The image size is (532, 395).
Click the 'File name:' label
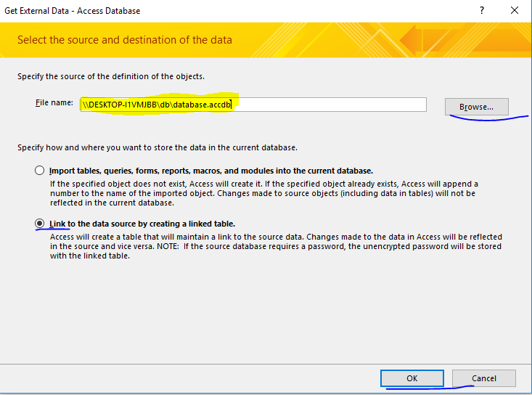pos(54,102)
